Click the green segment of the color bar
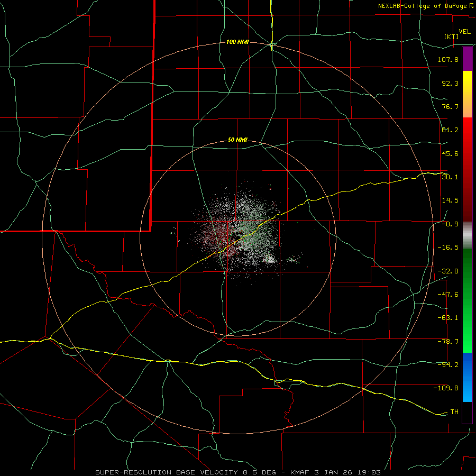The width and height of the screenshot is (476, 476). click(x=467, y=300)
